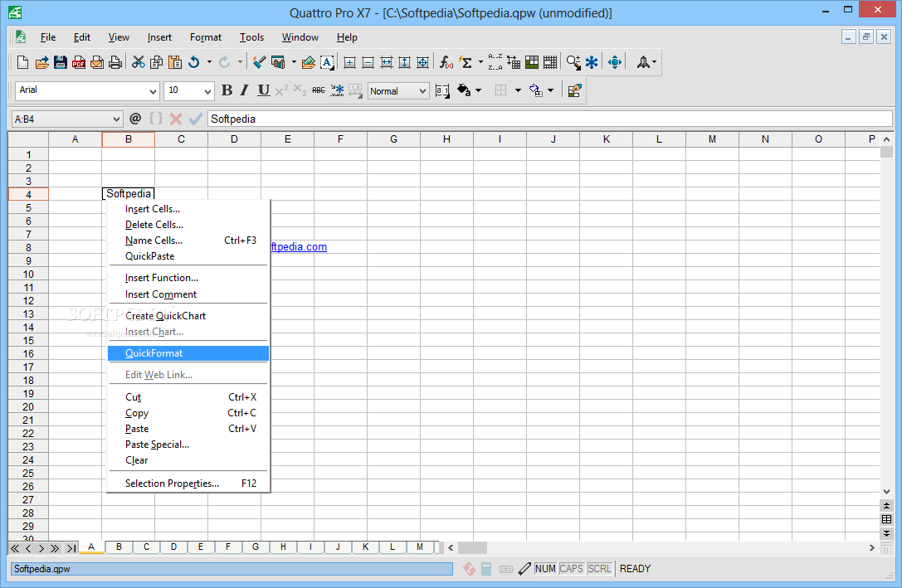The width and height of the screenshot is (902, 588).
Task: Select row 12 header
Action: 28,300
